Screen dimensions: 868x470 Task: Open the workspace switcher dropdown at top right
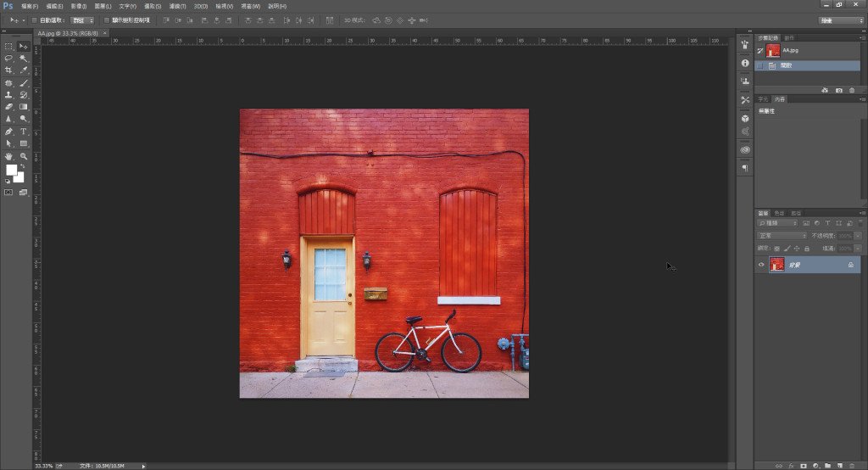841,20
